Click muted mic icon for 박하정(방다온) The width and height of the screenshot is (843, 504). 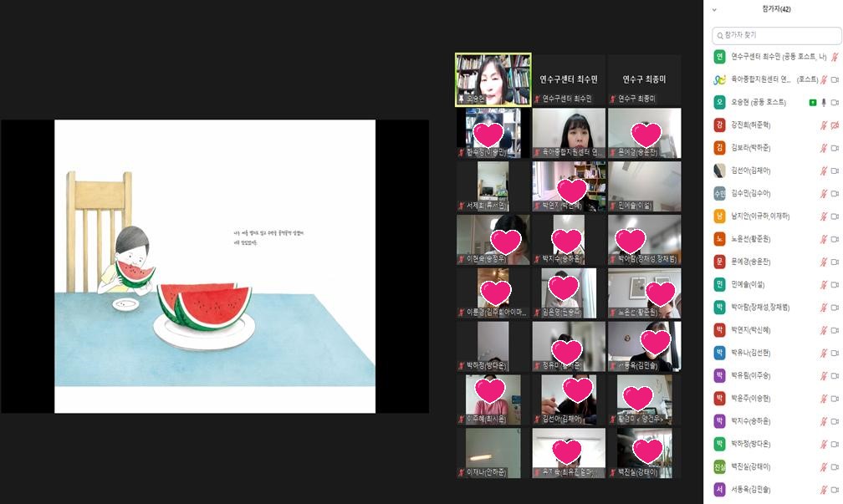pyautogui.click(x=823, y=444)
